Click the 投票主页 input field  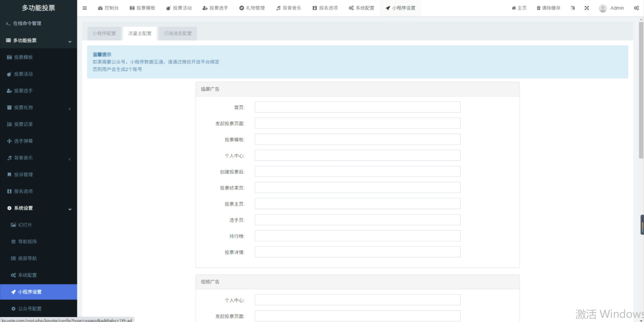pyautogui.click(x=358, y=204)
